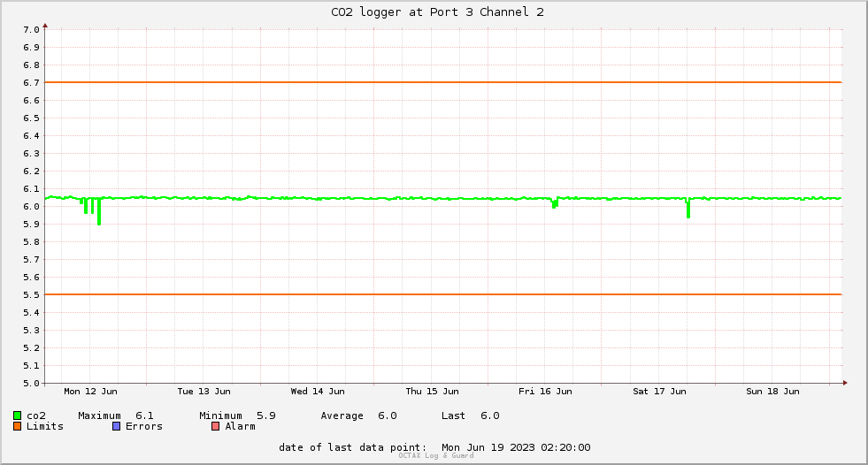Click the 5.0 y-axis label
Image resolution: width=868 pixels, height=465 pixels.
click(32, 383)
